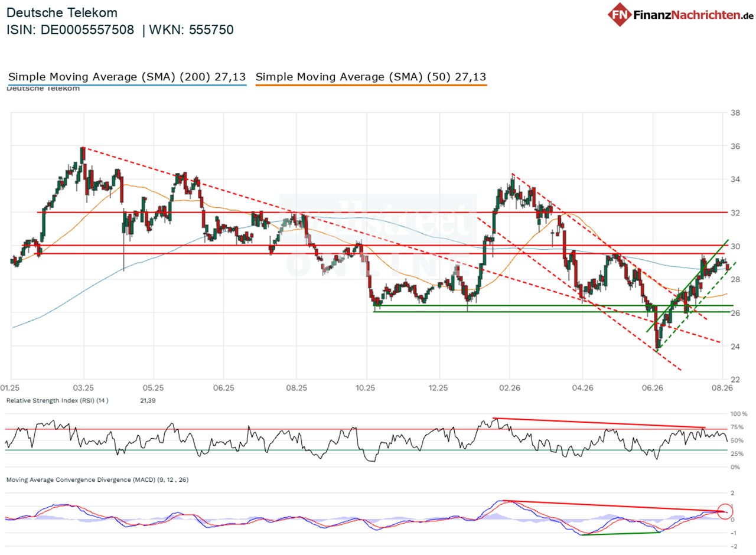Click the 24 price axis label

pyautogui.click(x=735, y=347)
